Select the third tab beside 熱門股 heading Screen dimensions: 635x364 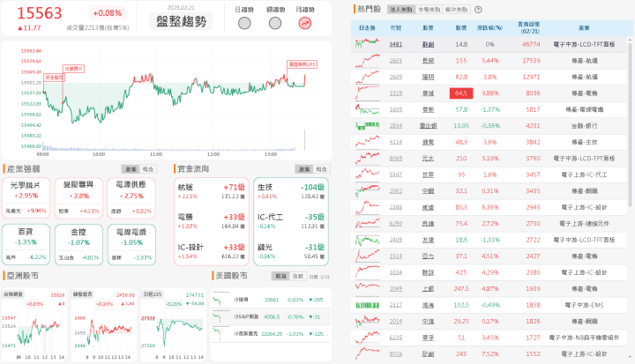(457, 10)
